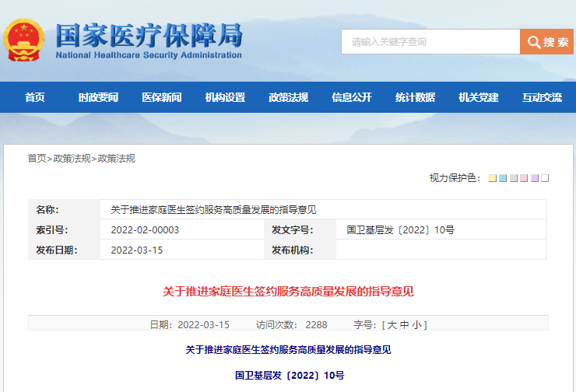The width and height of the screenshot is (576, 392).
Task: Click the 日期：2022-03-15 info line
Action: (x=190, y=325)
